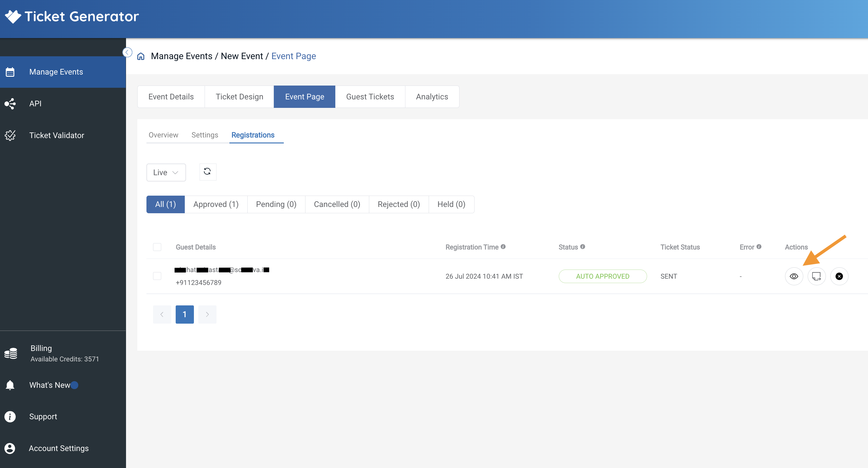Click the Error column info icon

[x=759, y=247]
